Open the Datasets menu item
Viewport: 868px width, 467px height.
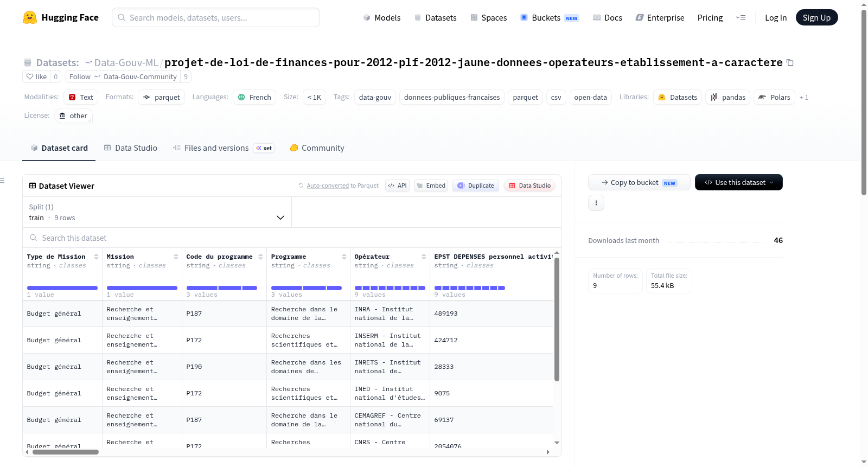tap(435, 17)
